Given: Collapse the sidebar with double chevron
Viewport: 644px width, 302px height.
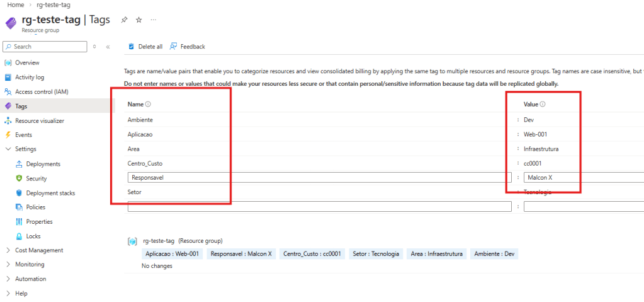Looking at the screenshot, I should click(108, 47).
